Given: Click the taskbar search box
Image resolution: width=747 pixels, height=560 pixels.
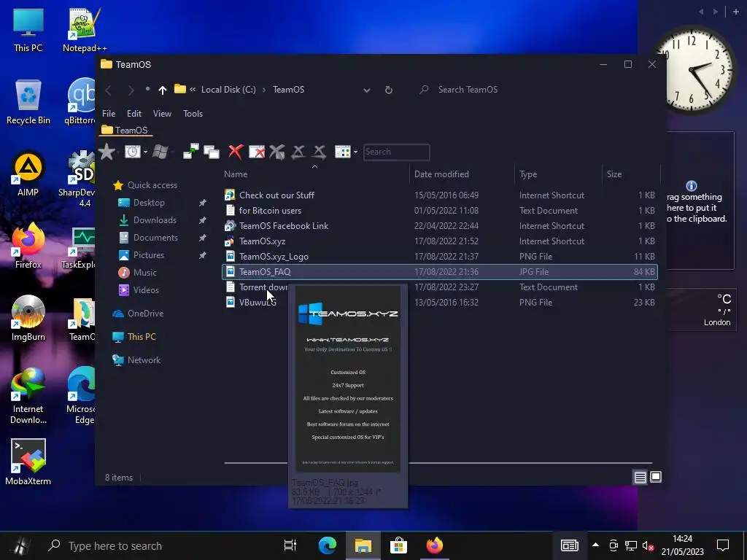Looking at the screenshot, I should pos(158,545).
